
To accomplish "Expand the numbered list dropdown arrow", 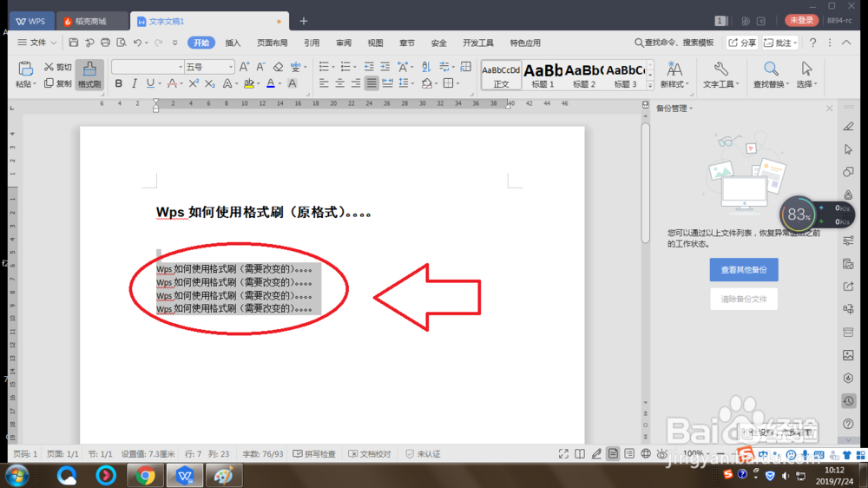I will point(355,68).
